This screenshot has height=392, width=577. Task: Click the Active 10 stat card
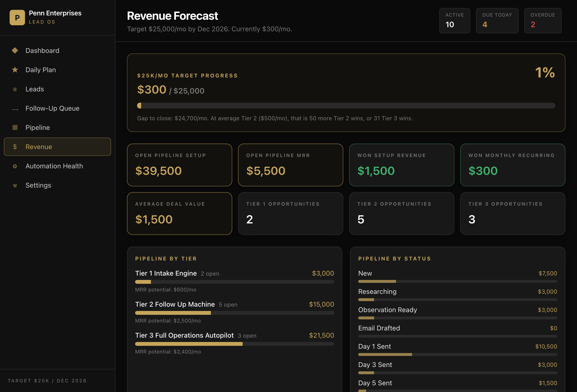[x=455, y=21]
